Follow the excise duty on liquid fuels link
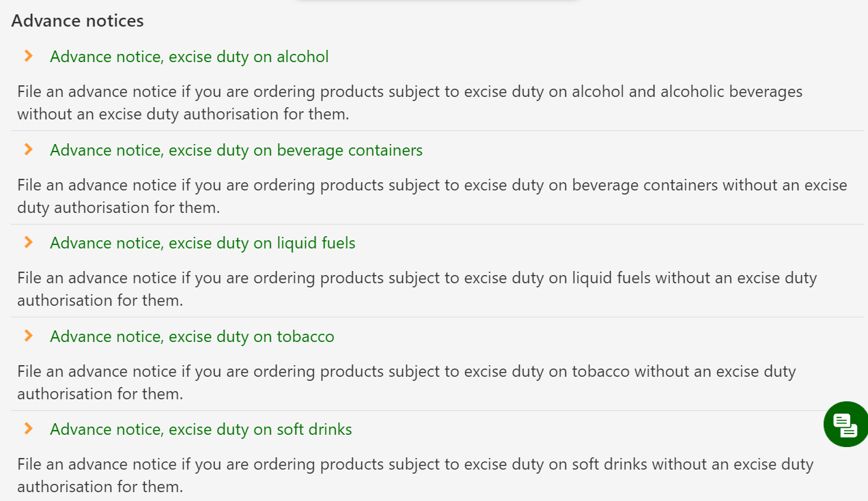 tap(203, 243)
